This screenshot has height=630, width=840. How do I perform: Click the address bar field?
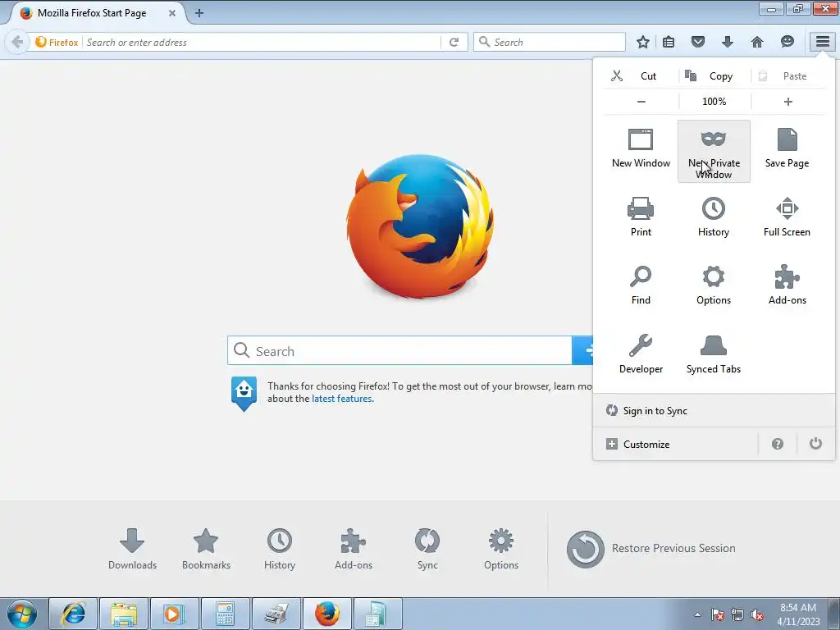[x=262, y=43]
